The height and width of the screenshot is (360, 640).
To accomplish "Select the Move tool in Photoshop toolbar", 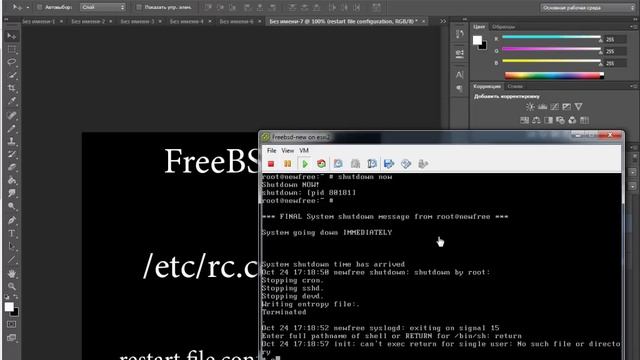I will pyautogui.click(x=11, y=36).
